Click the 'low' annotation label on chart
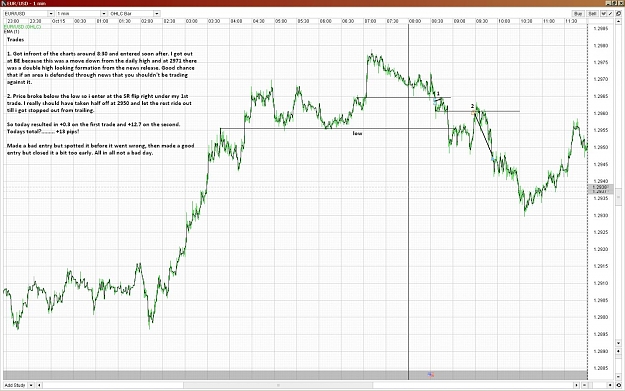 pyautogui.click(x=358, y=133)
